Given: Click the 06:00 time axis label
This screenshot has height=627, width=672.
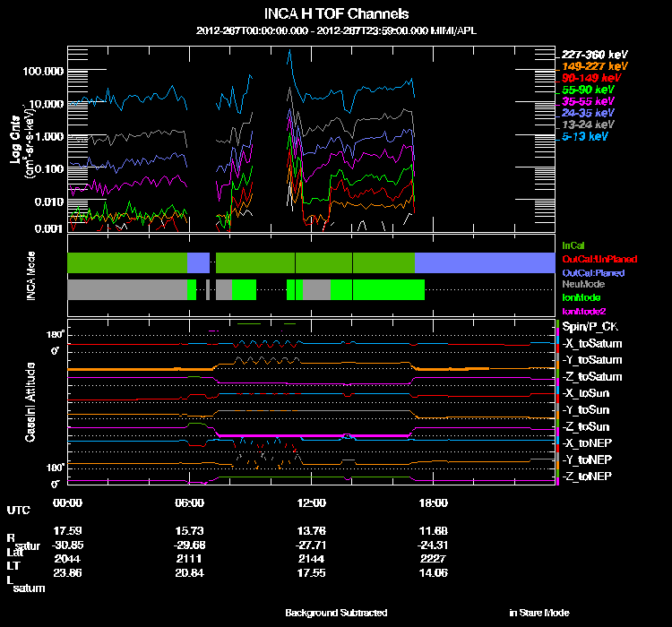Looking at the screenshot, I should point(189,503).
